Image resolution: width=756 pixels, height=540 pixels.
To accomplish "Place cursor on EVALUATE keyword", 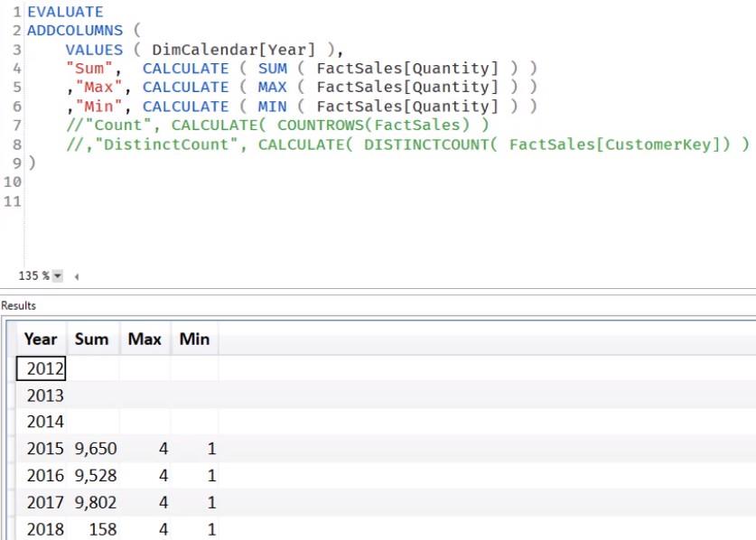I will (65, 12).
